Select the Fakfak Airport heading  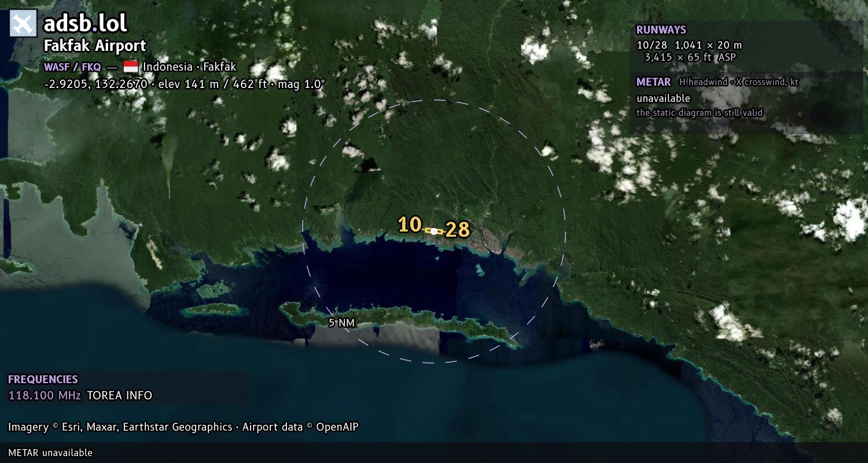click(x=95, y=46)
